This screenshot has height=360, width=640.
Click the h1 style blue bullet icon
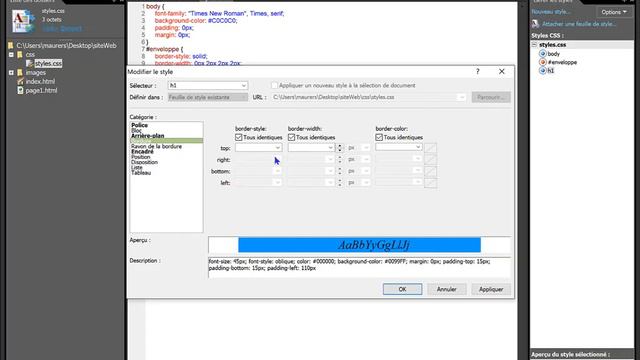click(x=542, y=71)
